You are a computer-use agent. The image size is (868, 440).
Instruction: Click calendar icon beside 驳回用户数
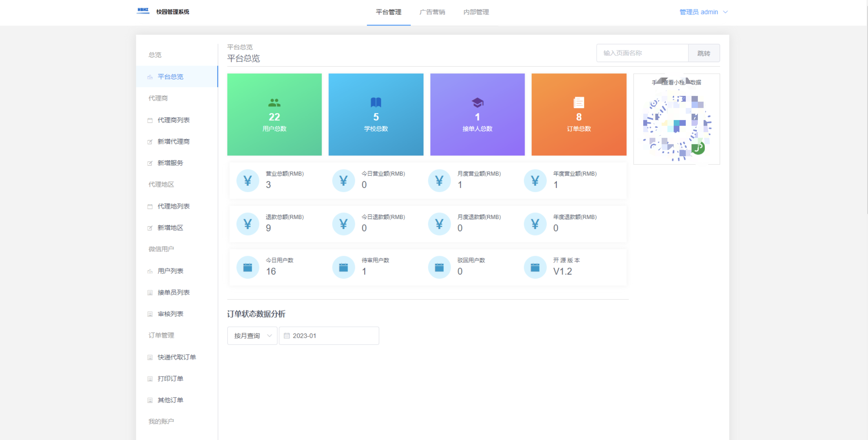click(439, 268)
